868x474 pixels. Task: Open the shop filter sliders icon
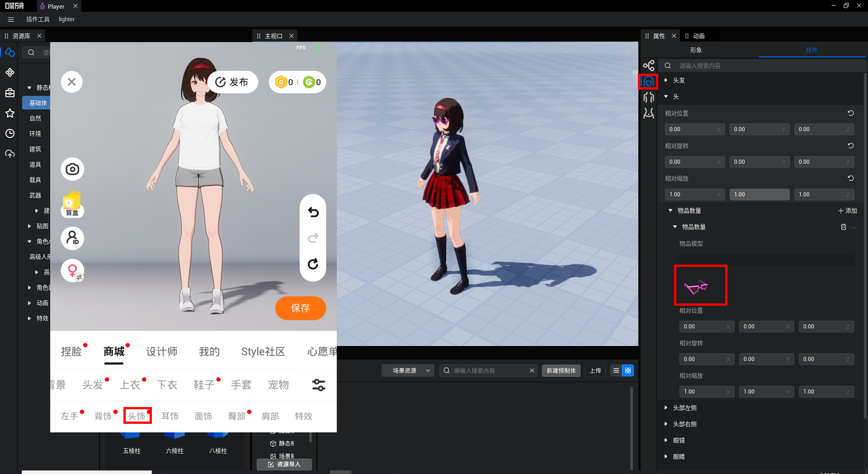[x=319, y=385]
